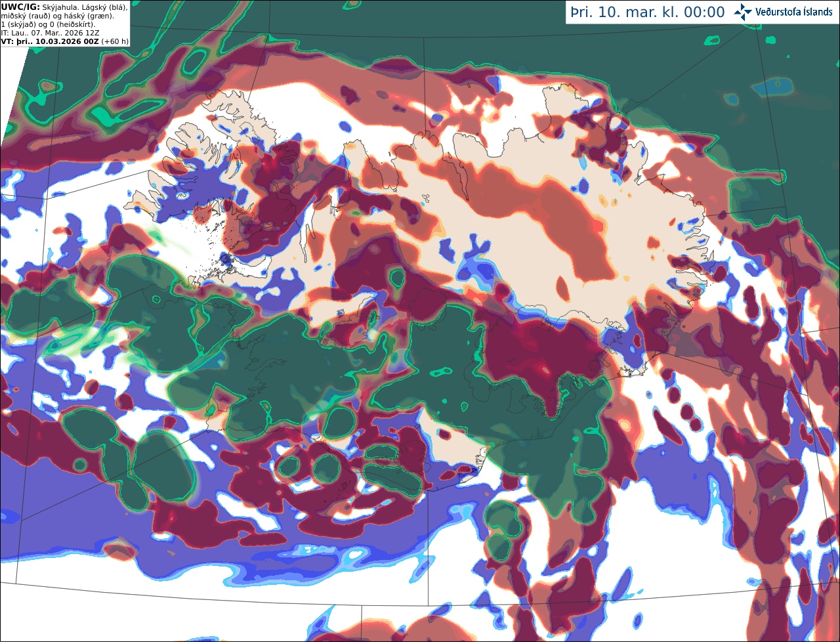Screen dimensions: 840x642
Task: Click the Veðurstofa Íslands logo icon
Action: [743, 12]
